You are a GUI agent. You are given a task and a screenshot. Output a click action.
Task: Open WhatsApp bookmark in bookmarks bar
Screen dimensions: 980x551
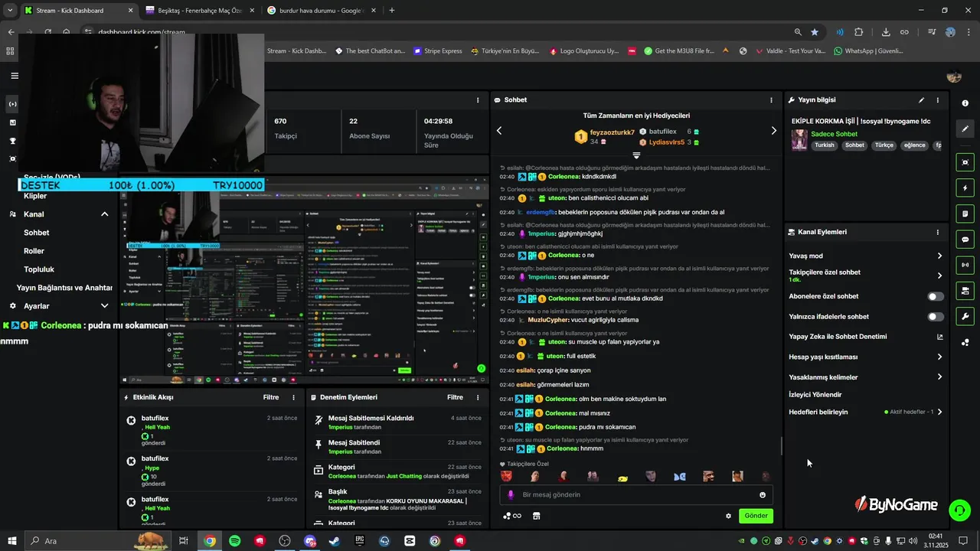pyautogui.click(x=868, y=51)
